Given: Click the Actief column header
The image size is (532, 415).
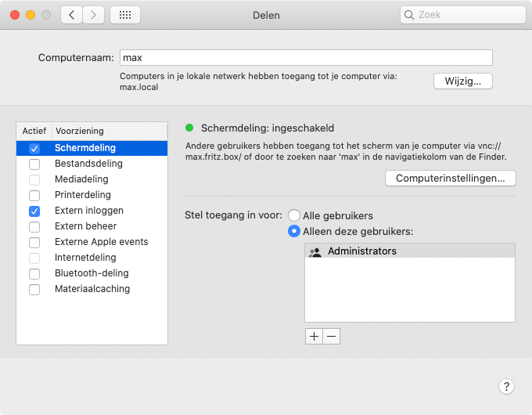Looking at the screenshot, I should pyautogui.click(x=34, y=131).
